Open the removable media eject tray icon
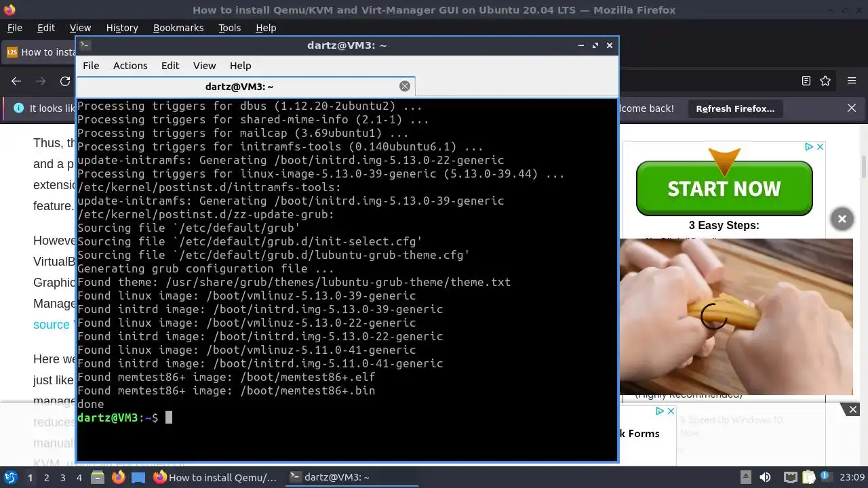The width and height of the screenshot is (868, 488). click(745, 477)
